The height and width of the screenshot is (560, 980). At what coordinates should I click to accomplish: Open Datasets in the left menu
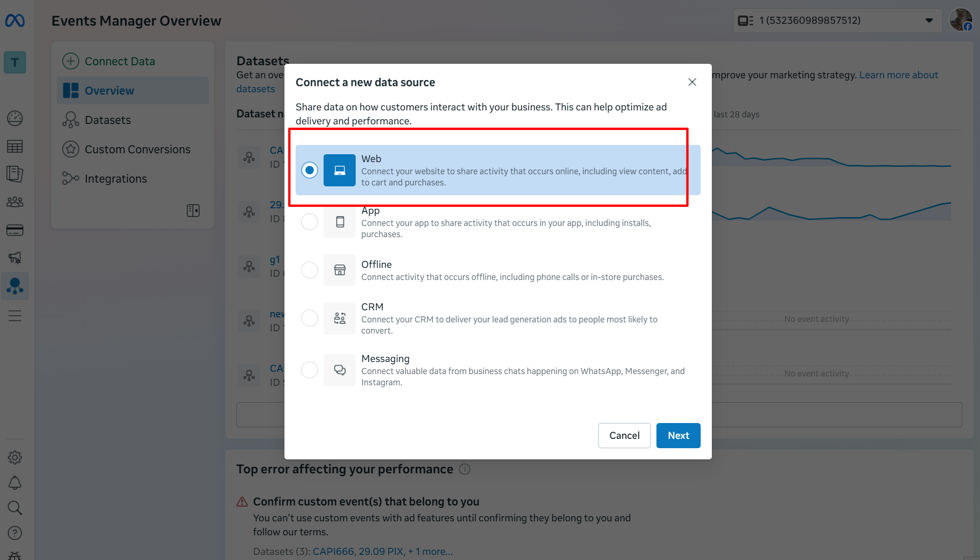tap(108, 120)
